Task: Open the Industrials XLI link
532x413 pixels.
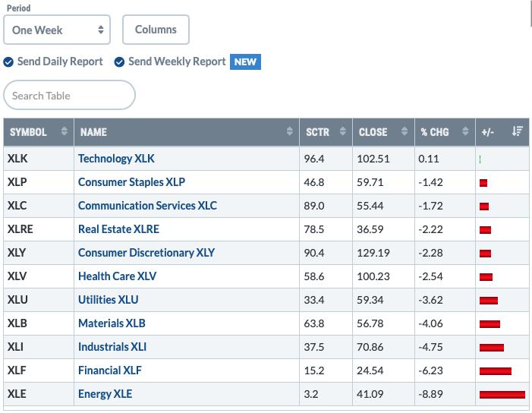Action: coord(112,347)
